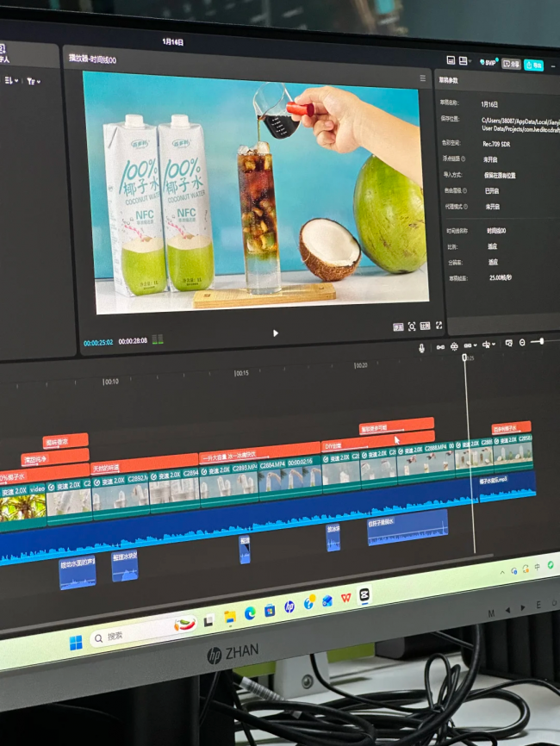Open Microsoft Edge from the taskbar
This screenshot has height=746, width=560.
250,613
